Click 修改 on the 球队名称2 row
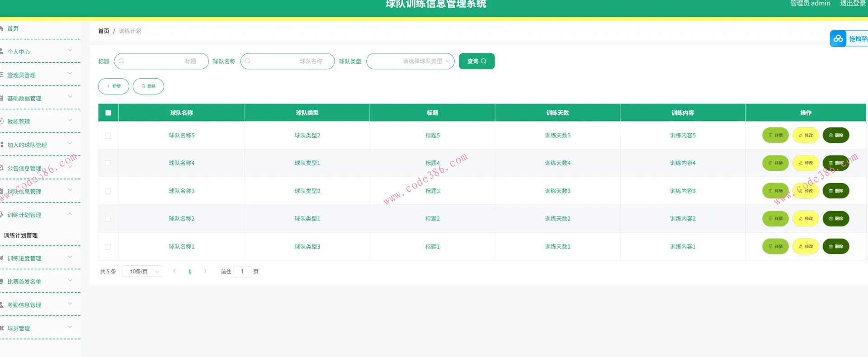The width and height of the screenshot is (868, 357). point(806,219)
